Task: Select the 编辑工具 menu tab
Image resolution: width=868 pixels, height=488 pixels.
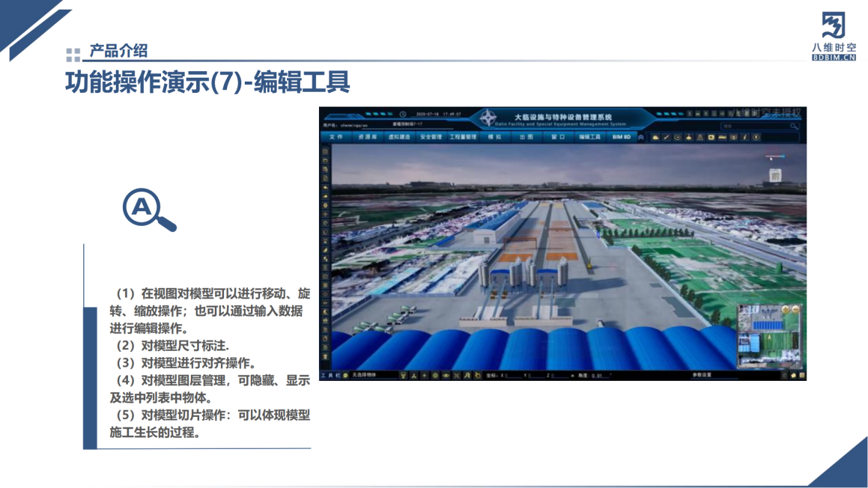Action: [589, 138]
